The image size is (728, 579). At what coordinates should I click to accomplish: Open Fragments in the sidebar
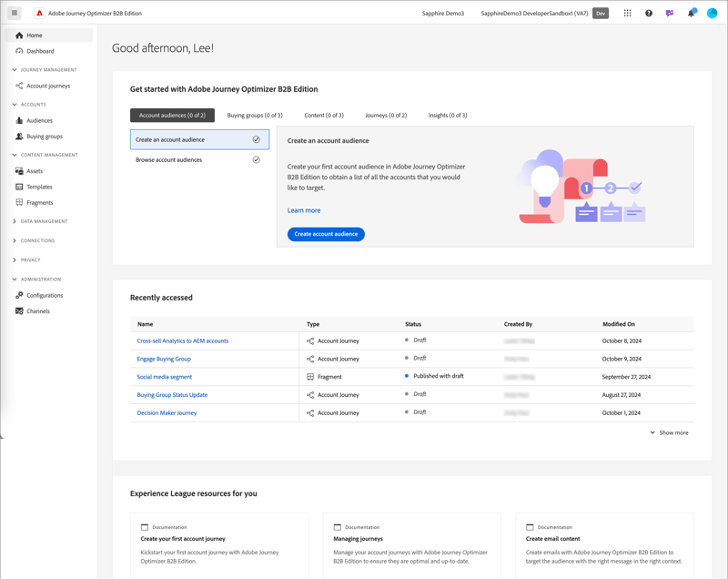tap(39, 202)
